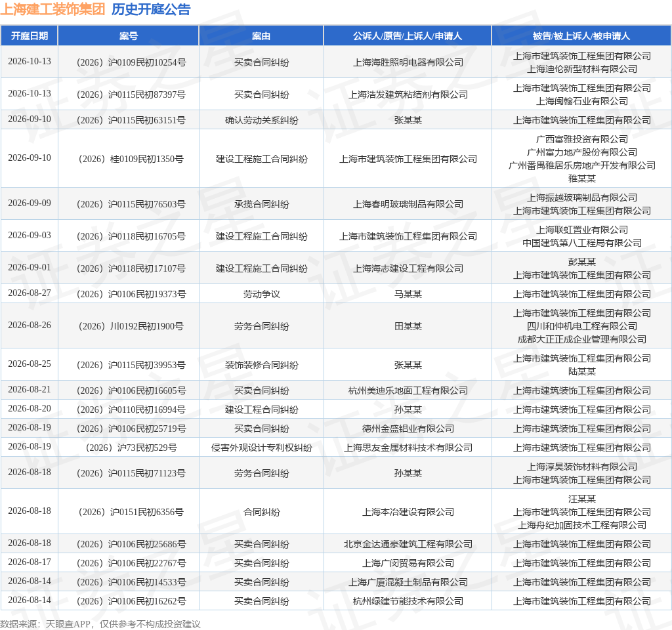
Task: Click the 案号 column header
Action: (129, 36)
